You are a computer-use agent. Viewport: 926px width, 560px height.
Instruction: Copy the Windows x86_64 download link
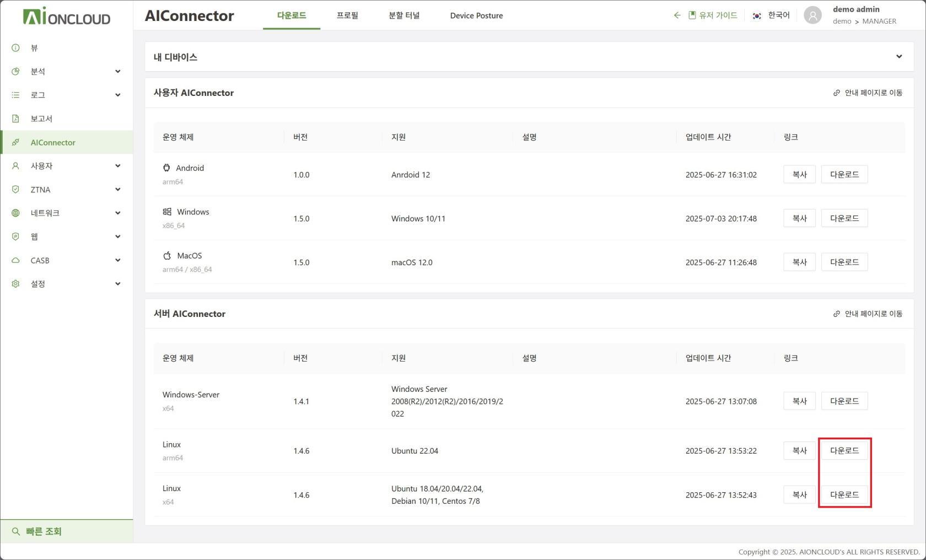(799, 218)
